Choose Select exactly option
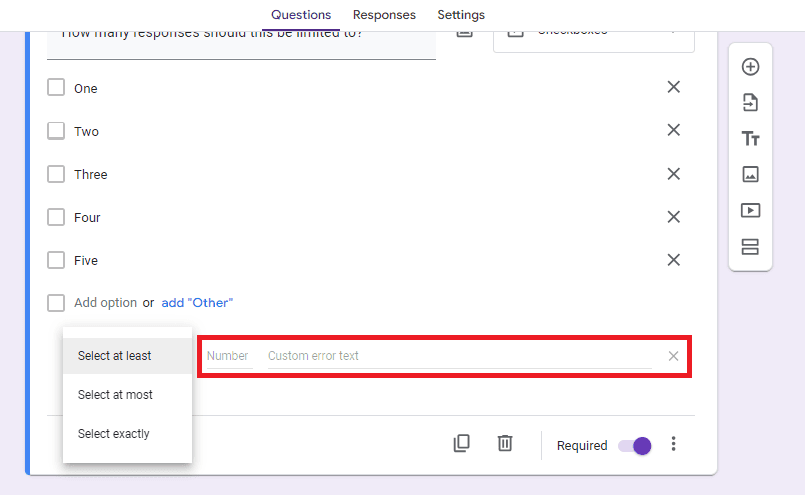Viewport: 805px width, 495px height. tap(127, 434)
